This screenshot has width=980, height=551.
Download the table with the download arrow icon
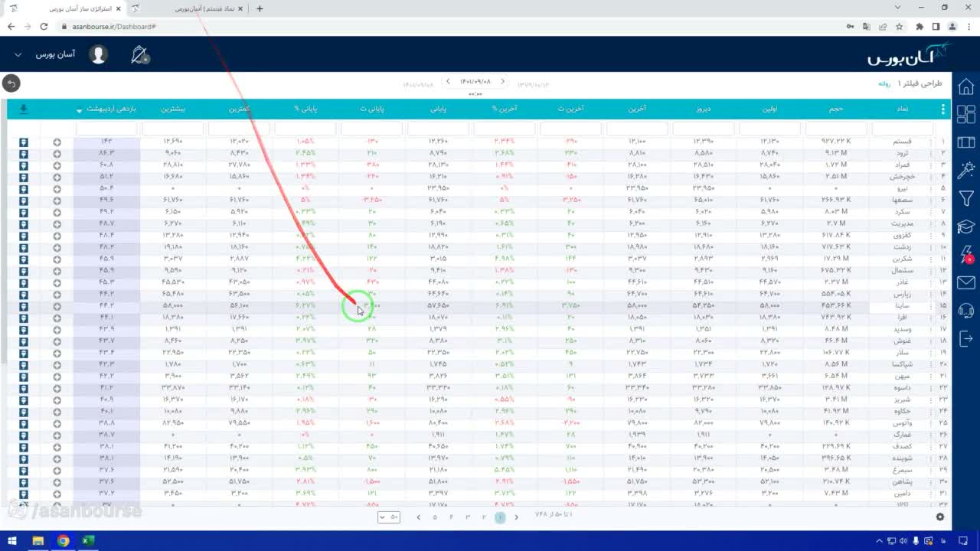coord(24,109)
